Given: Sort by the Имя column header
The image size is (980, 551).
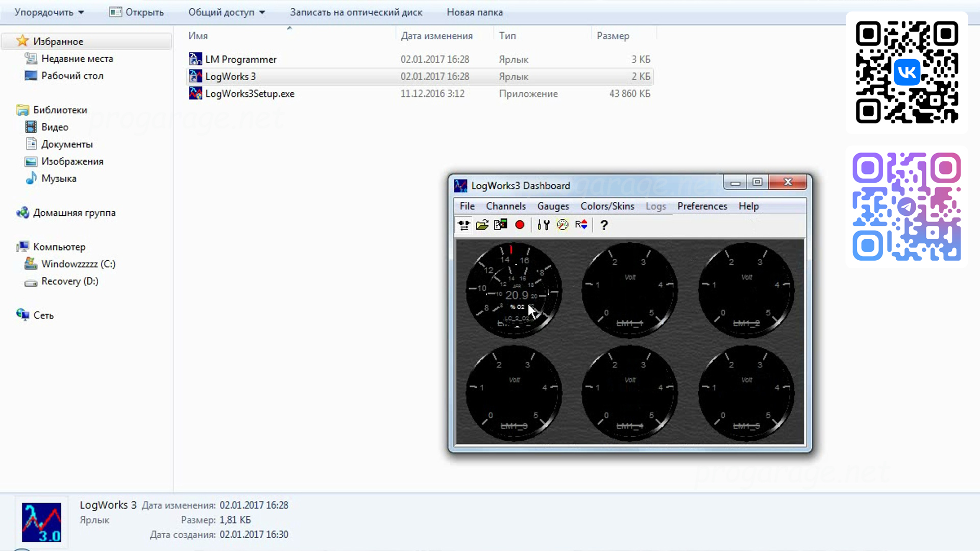Looking at the screenshot, I should tap(198, 36).
